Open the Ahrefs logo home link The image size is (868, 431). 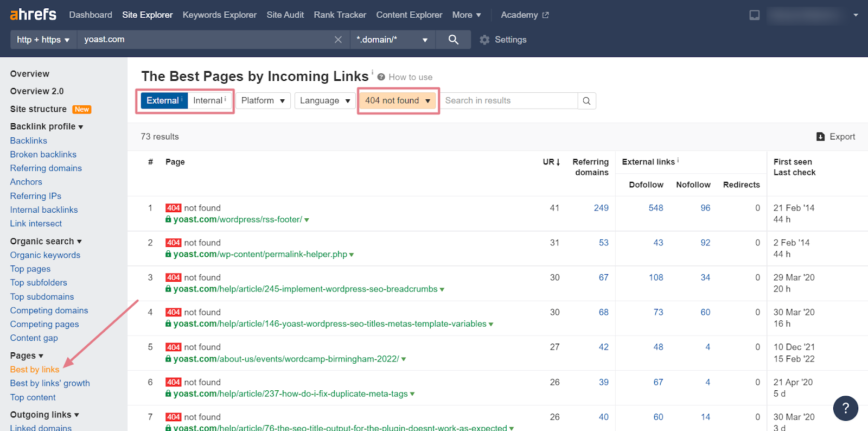33,15
